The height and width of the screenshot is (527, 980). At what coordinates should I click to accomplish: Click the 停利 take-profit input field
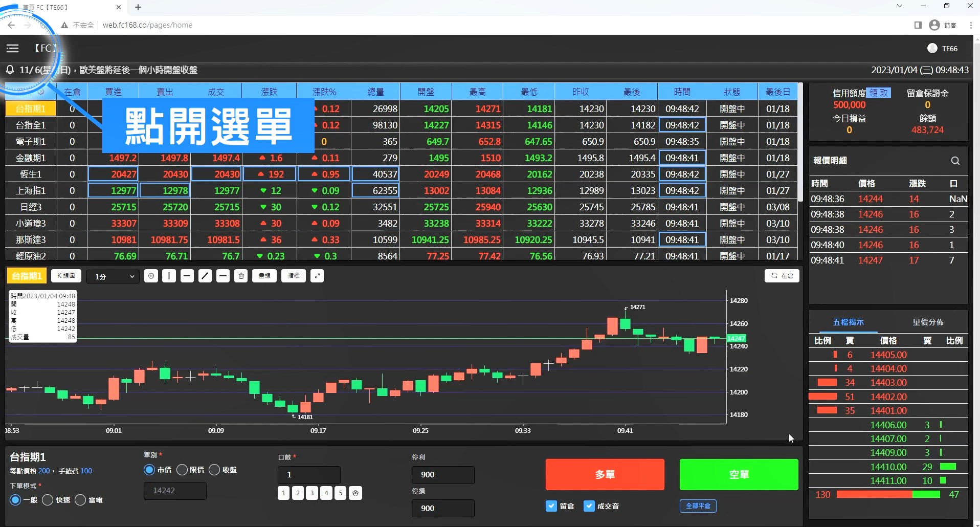(443, 475)
